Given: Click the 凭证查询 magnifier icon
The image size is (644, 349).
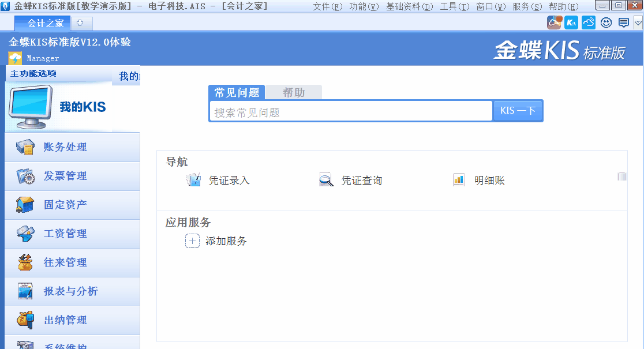Looking at the screenshot, I should (x=326, y=180).
